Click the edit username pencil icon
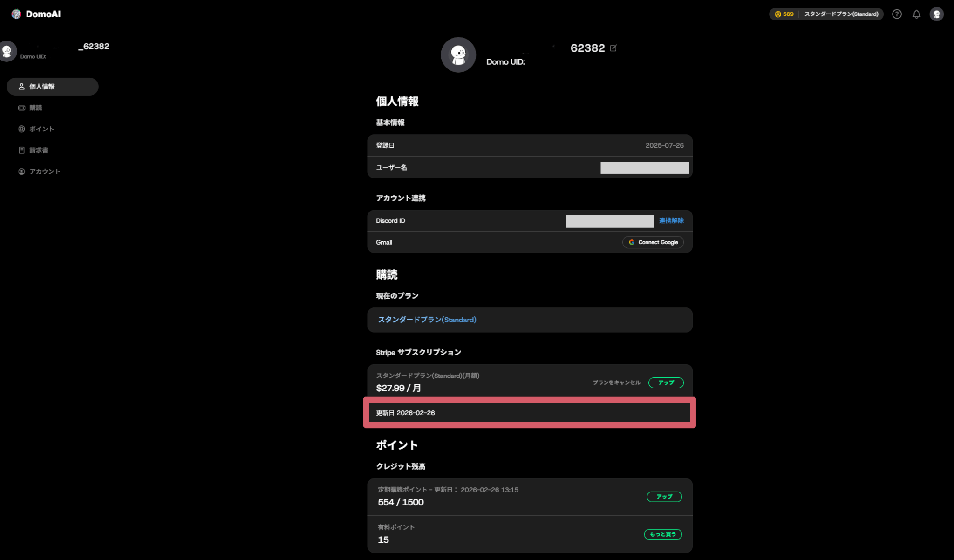This screenshot has width=954, height=560. point(613,48)
